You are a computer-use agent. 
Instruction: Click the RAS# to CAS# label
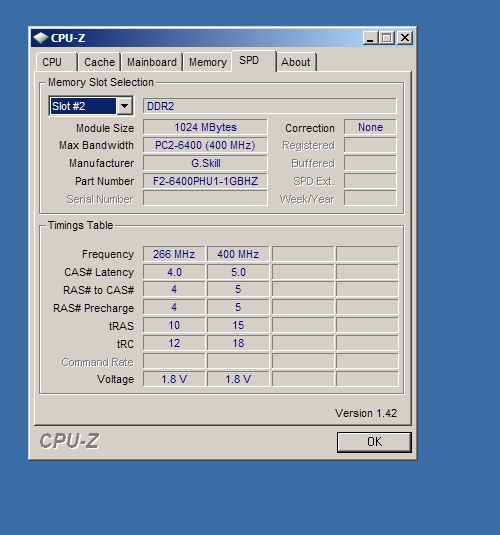point(99,290)
